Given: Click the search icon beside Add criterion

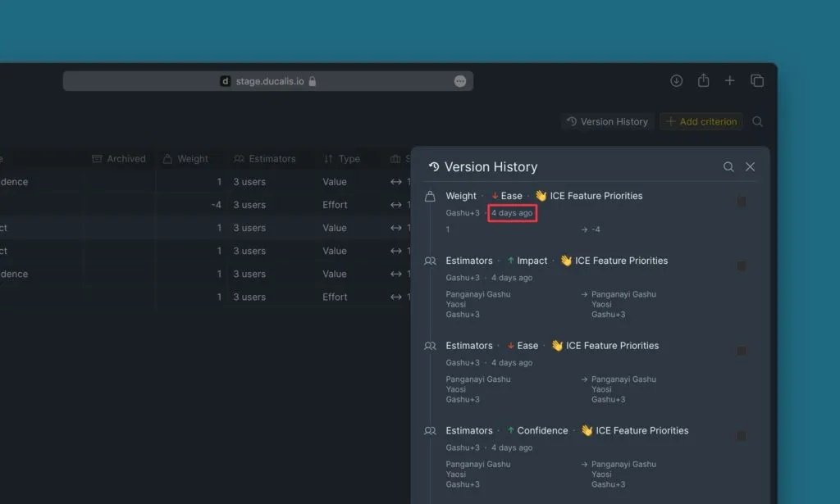Looking at the screenshot, I should click(757, 121).
